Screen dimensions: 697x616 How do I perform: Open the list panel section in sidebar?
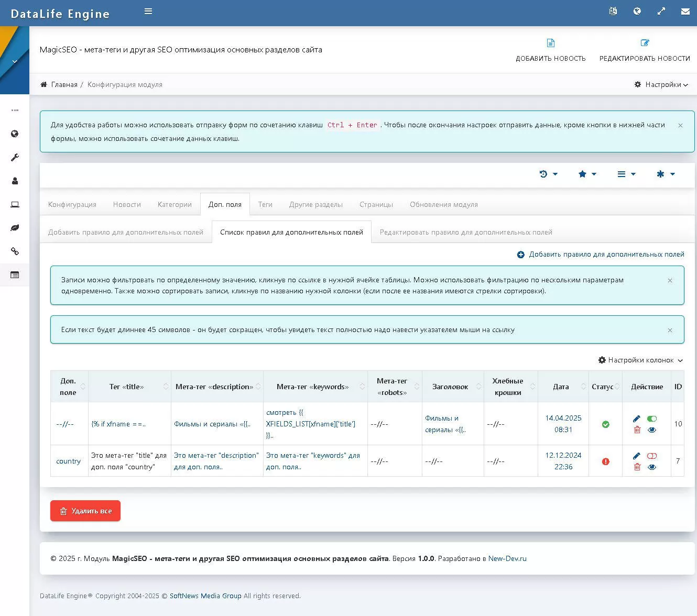point(15,275)
